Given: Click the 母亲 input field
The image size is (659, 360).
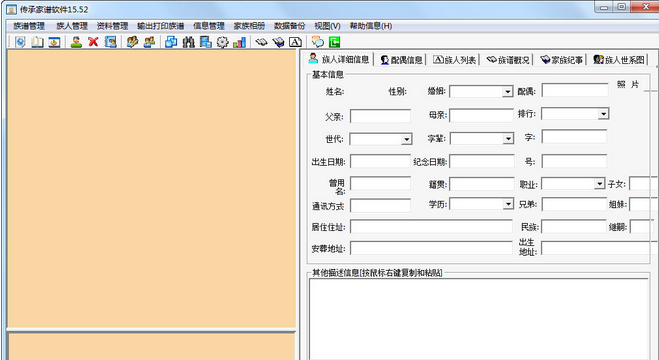Looking at the screenshot, I should [482, 116].
